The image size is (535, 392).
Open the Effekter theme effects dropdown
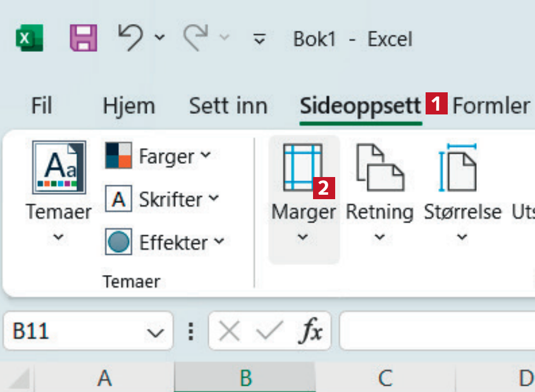coord(165,242)
